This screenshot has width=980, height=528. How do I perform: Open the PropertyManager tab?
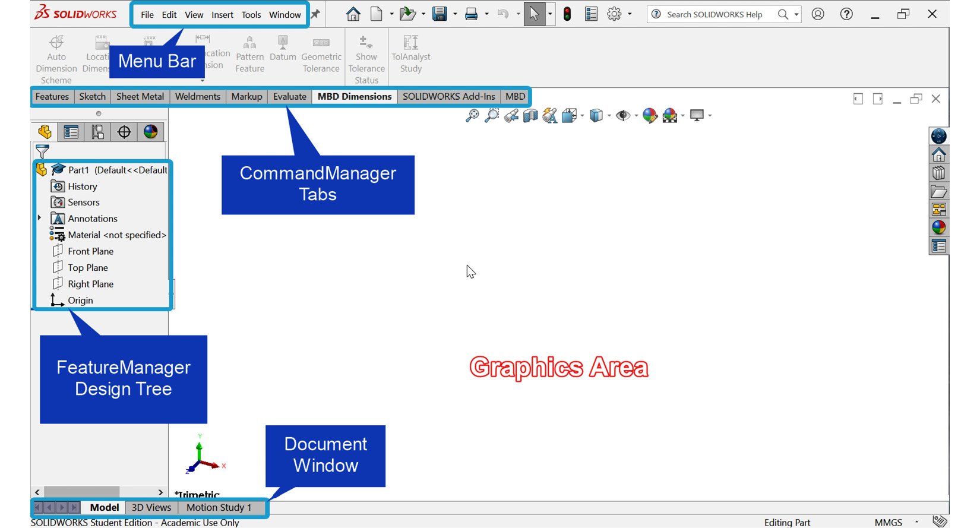[x=71, y=132]
